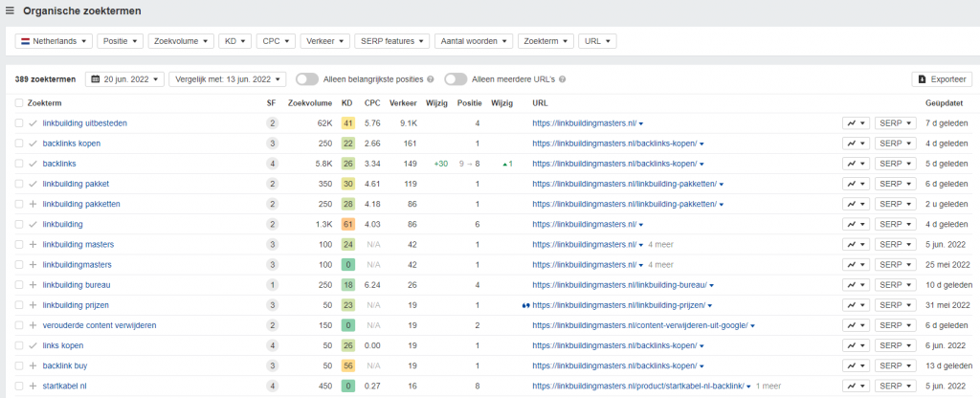This screenshot has height=398, width=980.
Task: Open the 20 jun. 2022 date dropdown
Action: coord(124,79)
